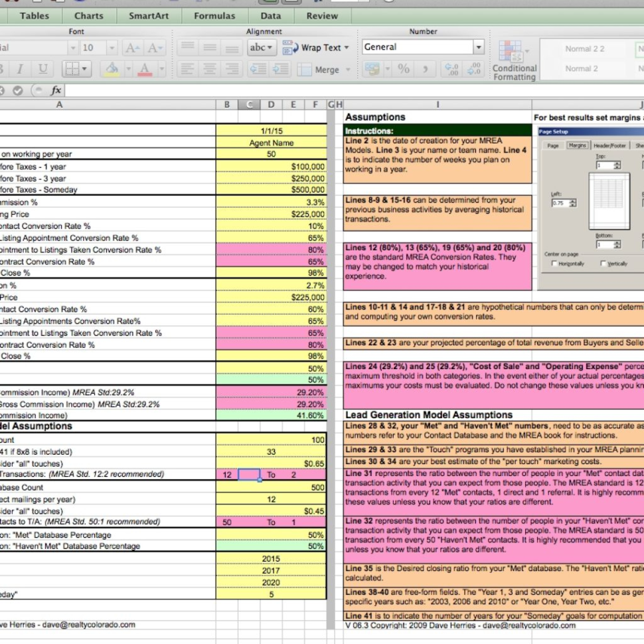Open the font size dropdown
This screenshot has width=644, height=644.
click(110, 48)
